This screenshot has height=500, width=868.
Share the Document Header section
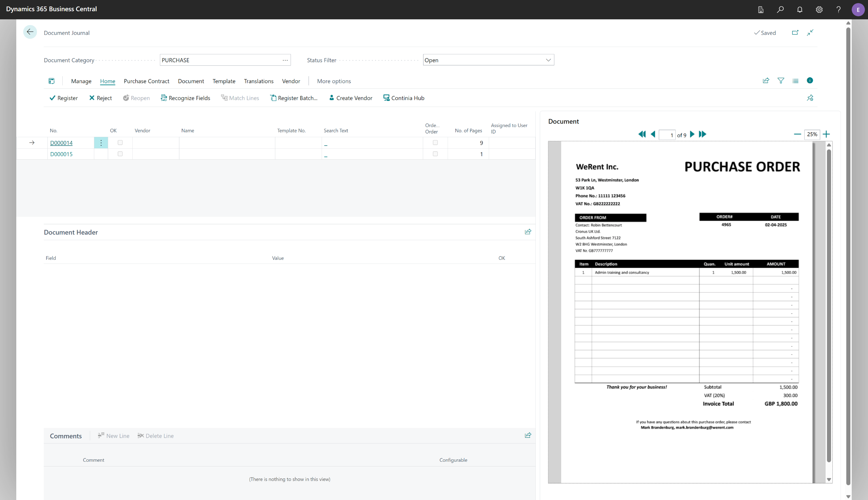(x=528, y=232)
